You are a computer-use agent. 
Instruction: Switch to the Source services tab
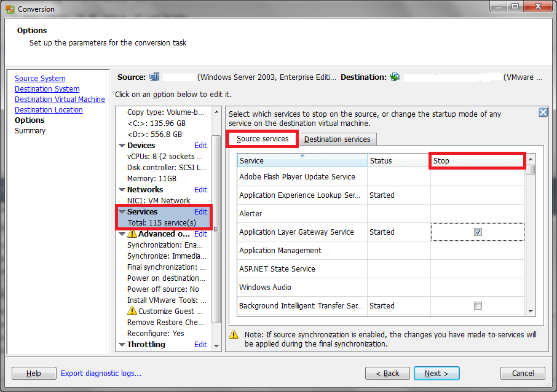(x=263, y=139)
